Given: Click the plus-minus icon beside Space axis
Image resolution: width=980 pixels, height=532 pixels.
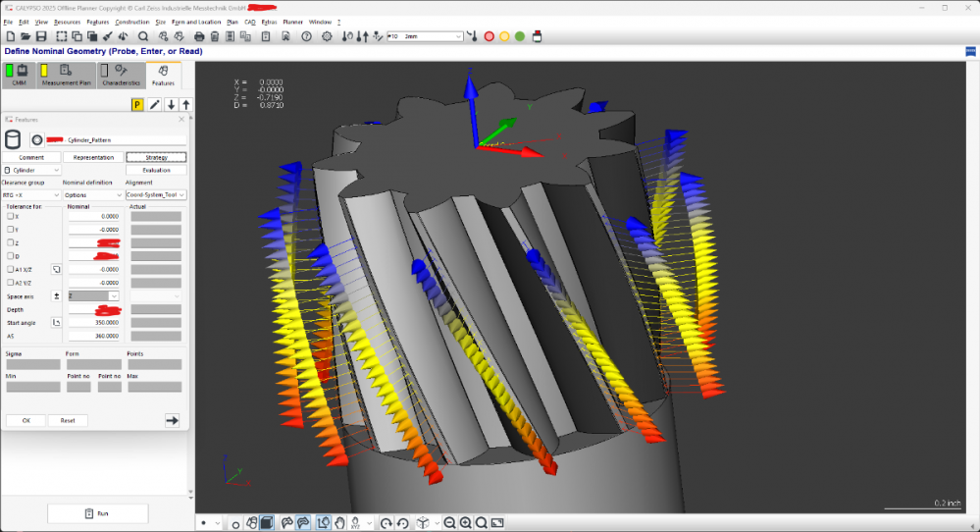Looking at the screenshot, I should click(56, 296).
